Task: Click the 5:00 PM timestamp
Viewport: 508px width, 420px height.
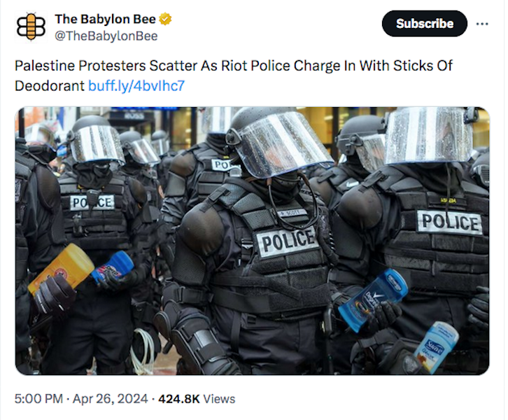Action: [x=38, y=398]
